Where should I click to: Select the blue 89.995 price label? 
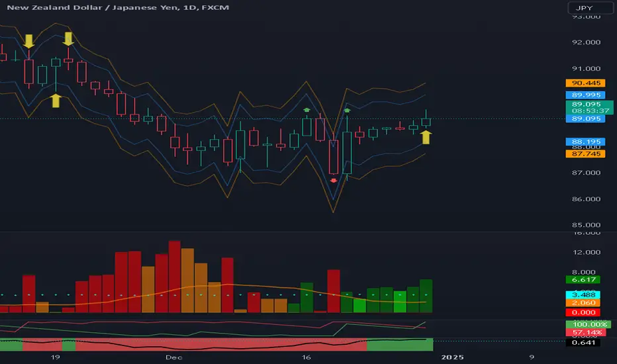[585, 95]
